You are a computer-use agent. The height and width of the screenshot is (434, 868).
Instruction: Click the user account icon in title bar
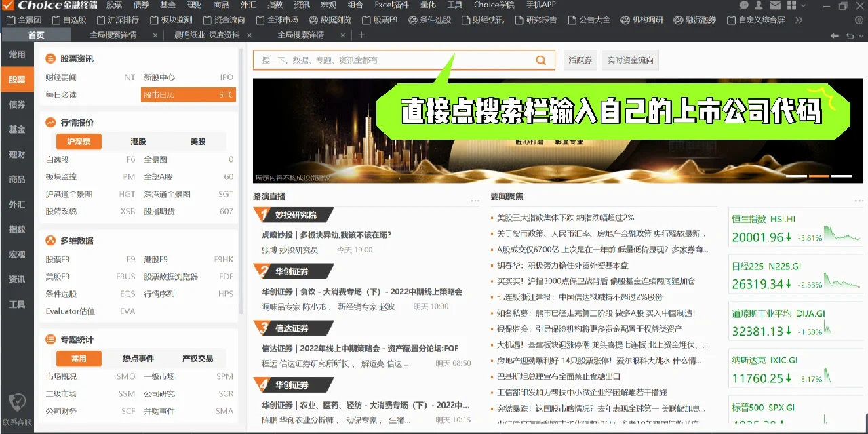pyautogui.click(x=760, y=5)
